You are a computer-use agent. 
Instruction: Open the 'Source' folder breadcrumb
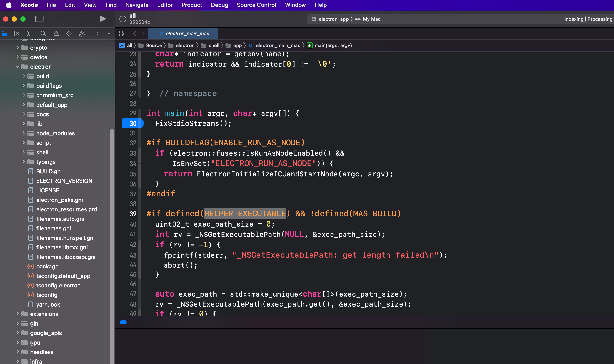150,45
